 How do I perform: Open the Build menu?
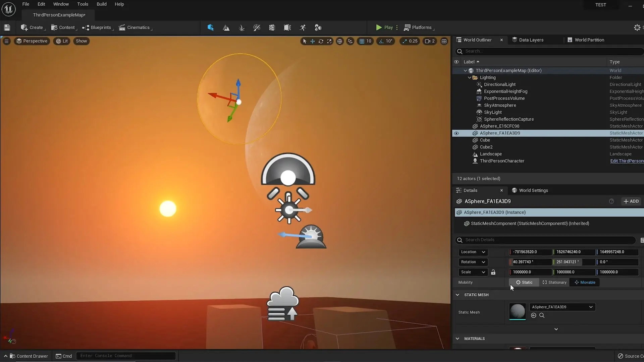[101, 4]
